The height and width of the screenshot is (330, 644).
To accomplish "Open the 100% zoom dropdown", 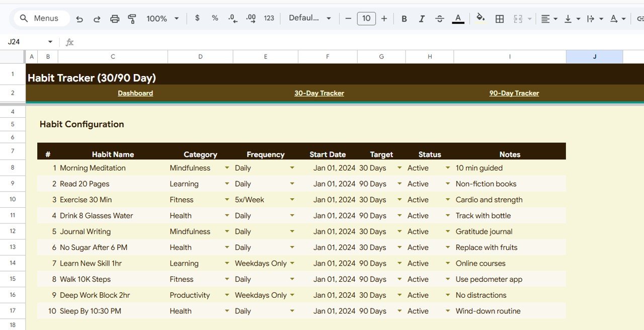I will 163,19.
